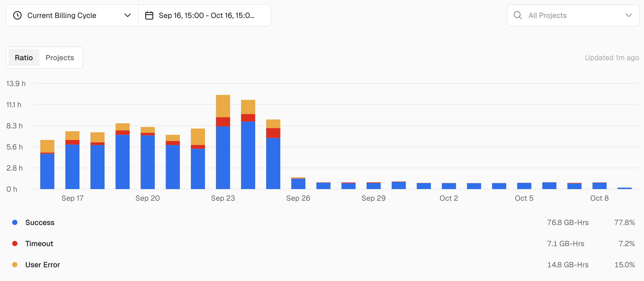
Task: Click the 76.8 GB-Hrs value
Action: pyautogui.click(x=568, y=222)
